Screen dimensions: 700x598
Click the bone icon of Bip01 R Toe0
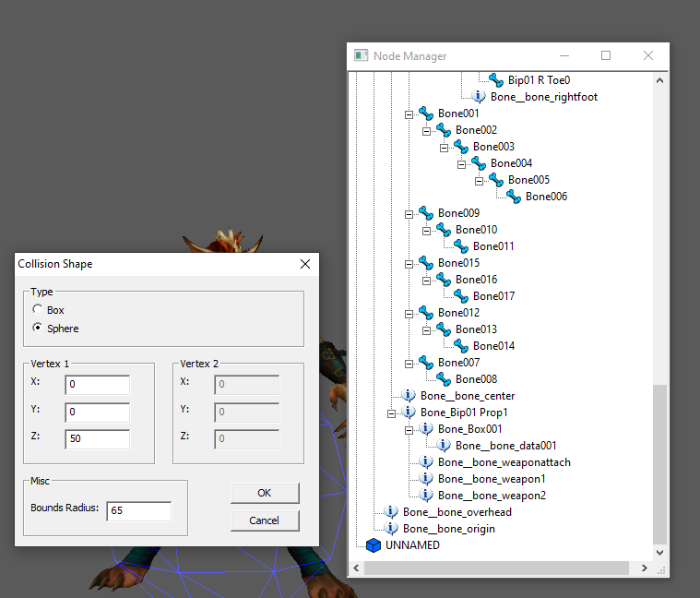point(495,80)
